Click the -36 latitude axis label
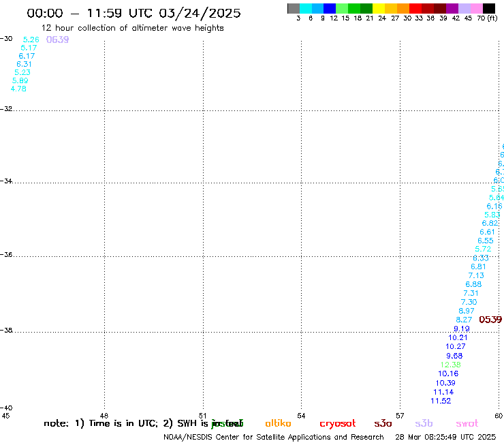504x443 pixels. point(6,255)
